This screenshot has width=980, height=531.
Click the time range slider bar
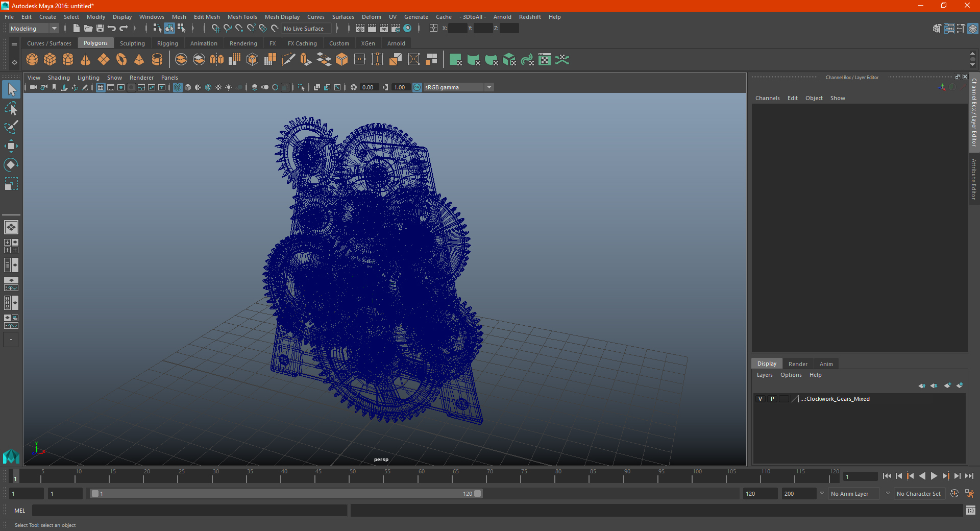286,494
